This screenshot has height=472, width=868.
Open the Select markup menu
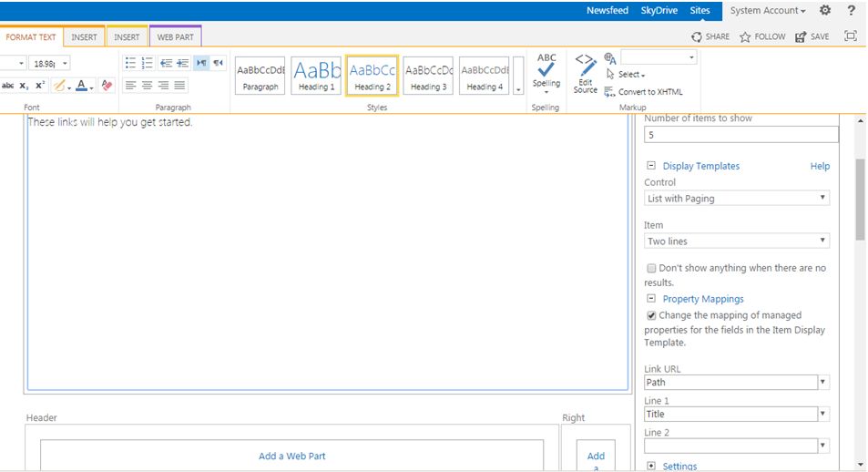point(626,74)
